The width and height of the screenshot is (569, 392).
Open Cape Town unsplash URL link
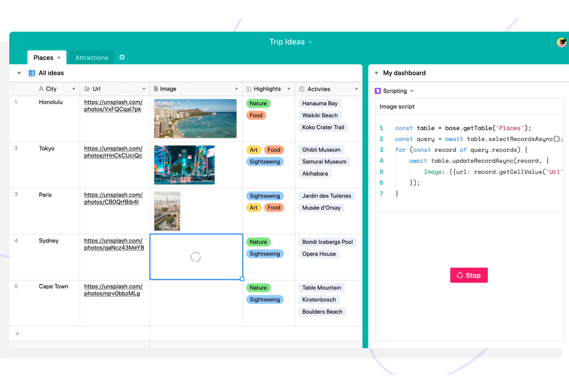113,290
